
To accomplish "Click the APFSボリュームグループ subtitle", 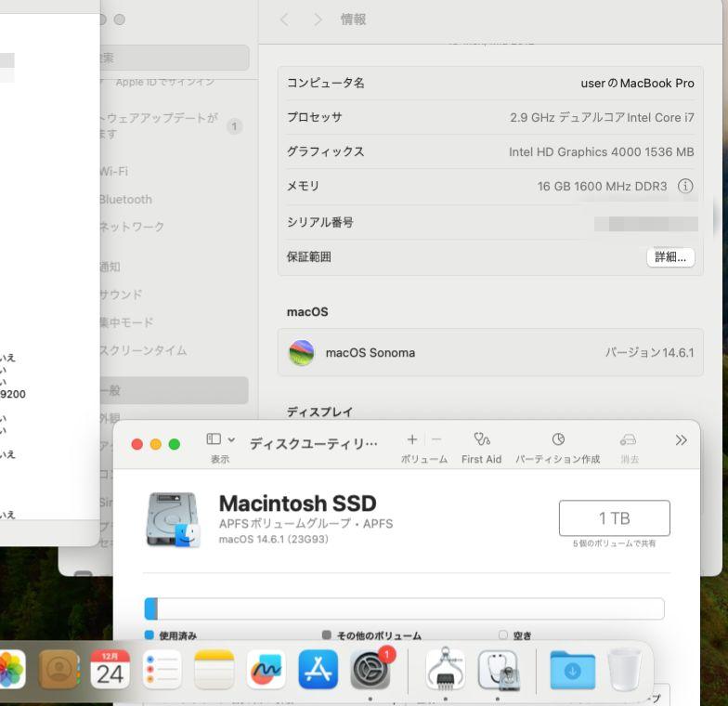I will coord(306,524).
